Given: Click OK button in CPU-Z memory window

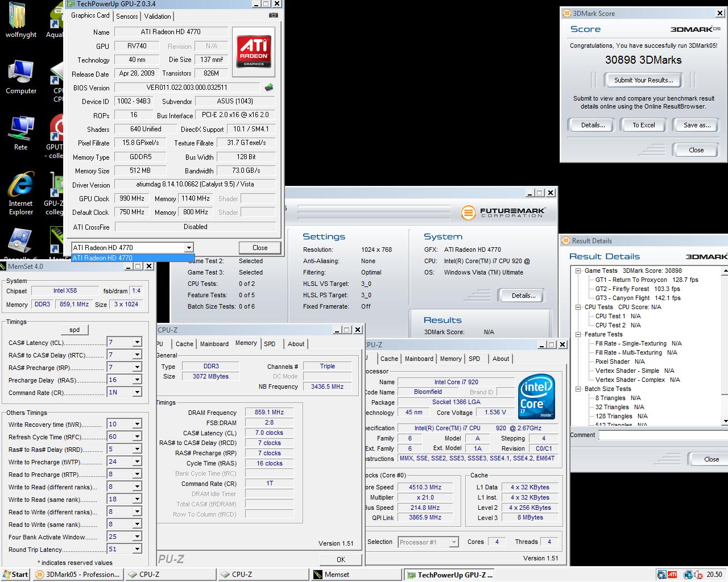Looking at the screenshot, I should point(341,559).
